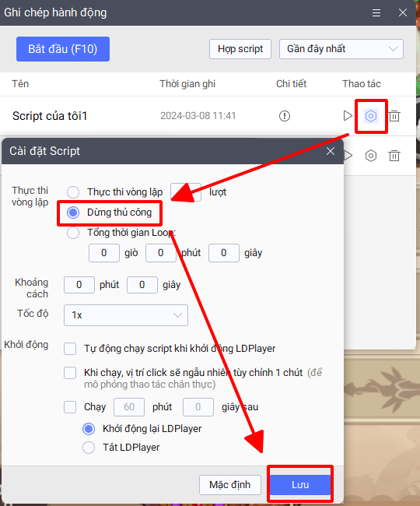
Task: Open settings gear for Script của tôi1
Action: click(371, 116)
